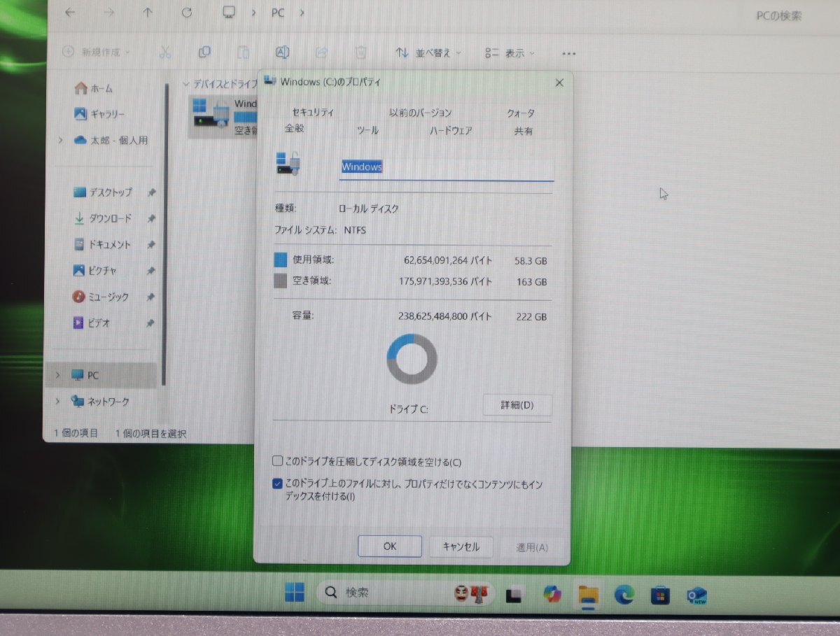Open the 表示 view dropdown
This screenshot has height=636, width=840.
(510, 52)
